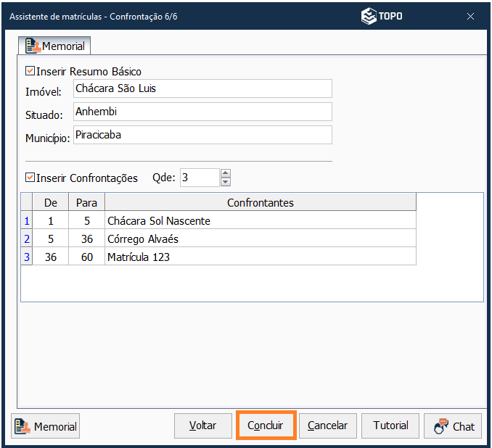Select row 3 header in the table
The height and width of the screenshot is (448, 492).
point(27,257)
